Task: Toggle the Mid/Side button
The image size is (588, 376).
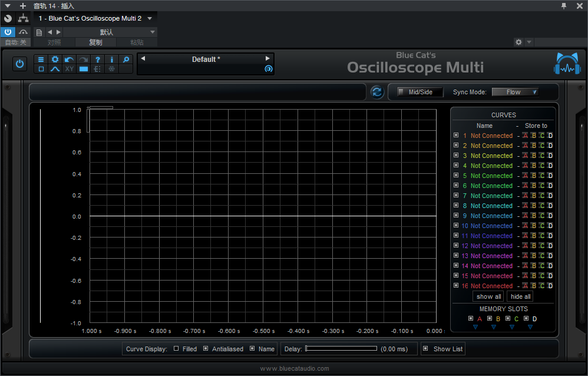Action: [x=420, y=92]
